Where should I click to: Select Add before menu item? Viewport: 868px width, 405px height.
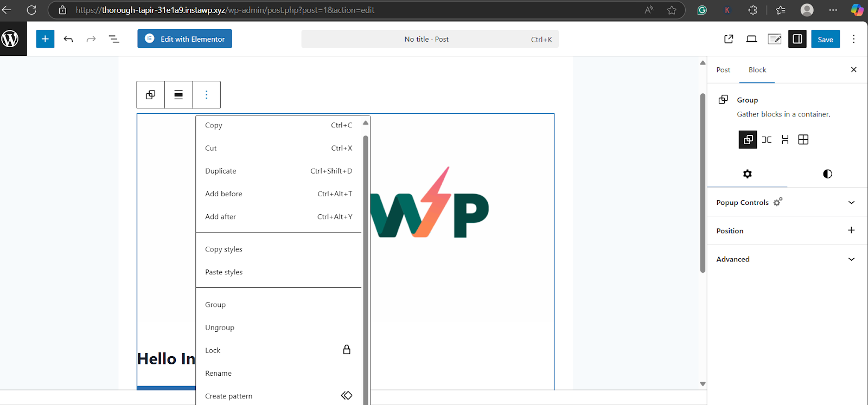tap(279, 194)
